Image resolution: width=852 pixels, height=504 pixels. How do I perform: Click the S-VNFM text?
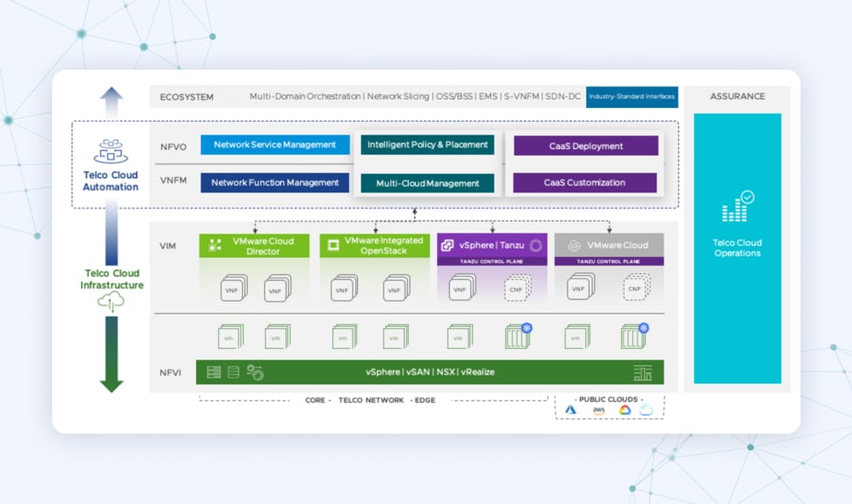(521, 96)
